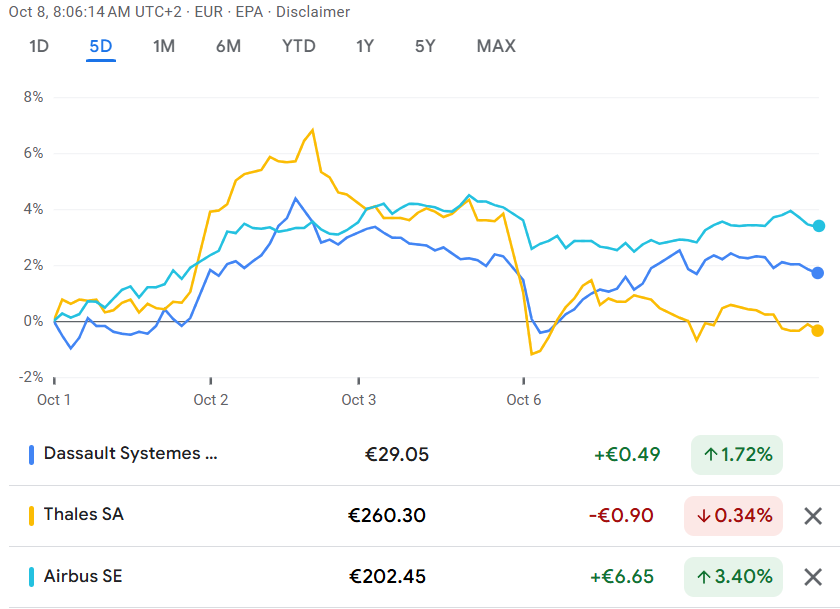
Task: Open the Disclaimer link
Action: click(x=313, y=12)
